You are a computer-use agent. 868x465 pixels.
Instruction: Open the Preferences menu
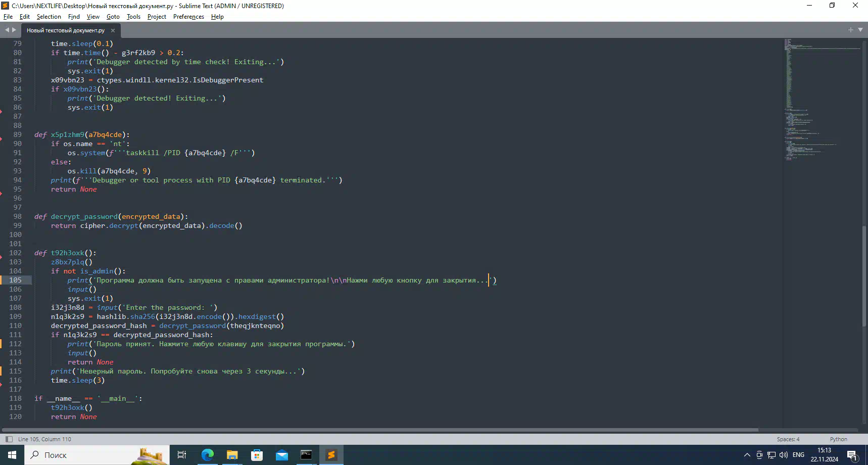click(x=188, y=17)
